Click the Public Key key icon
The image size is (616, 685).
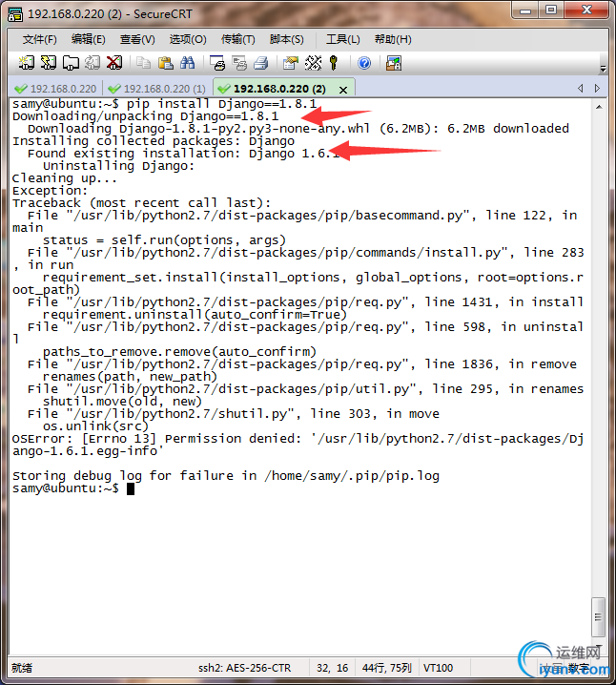pyautogui.click(x=334, y=63)
